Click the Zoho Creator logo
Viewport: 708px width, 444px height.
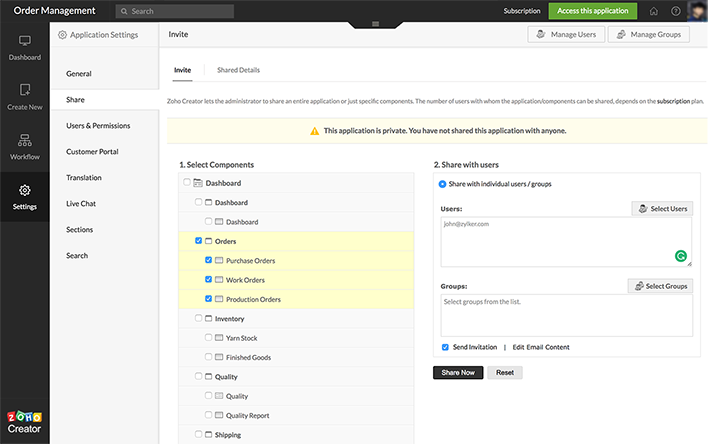coord(24,422)
